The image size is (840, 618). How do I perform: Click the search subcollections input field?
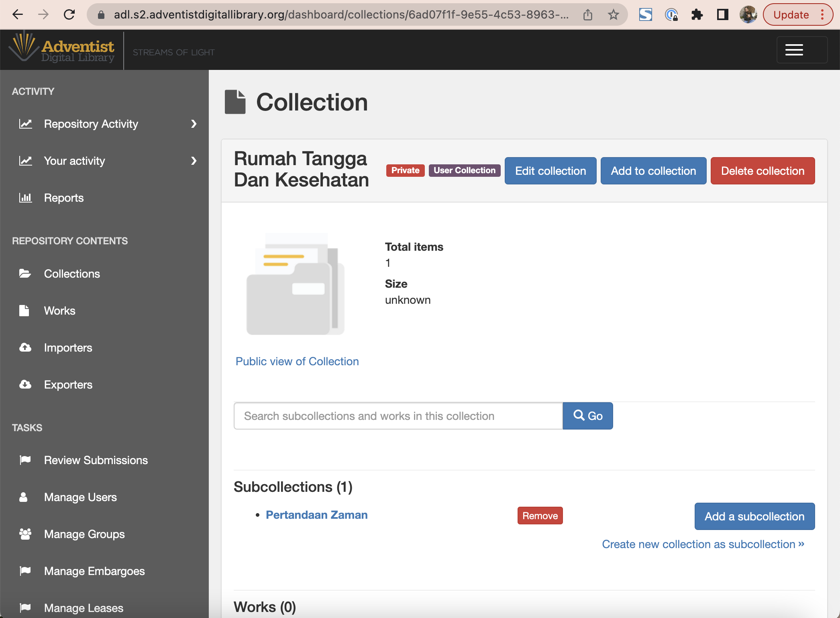(398, 415)
